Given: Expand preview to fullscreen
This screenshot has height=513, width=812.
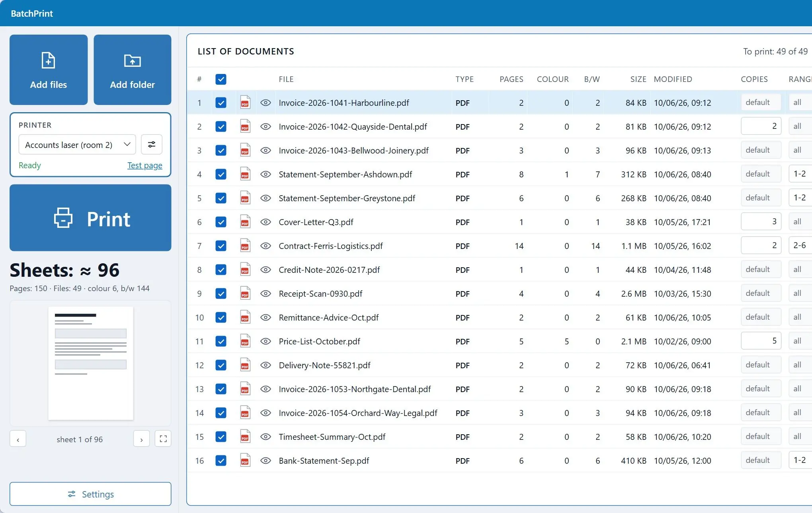Looking at the screenshot, I should (x=163, y=439).
